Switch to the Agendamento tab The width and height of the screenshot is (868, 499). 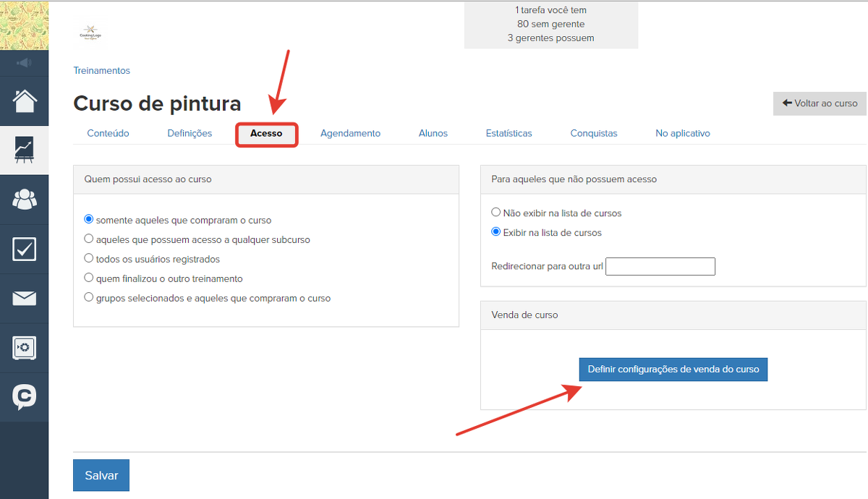point(350,133)
